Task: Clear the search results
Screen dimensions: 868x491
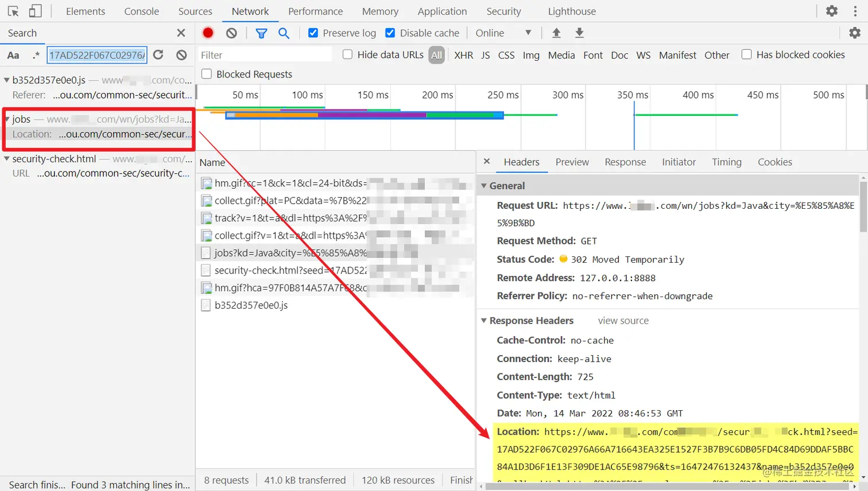Action: coord(181,54)
